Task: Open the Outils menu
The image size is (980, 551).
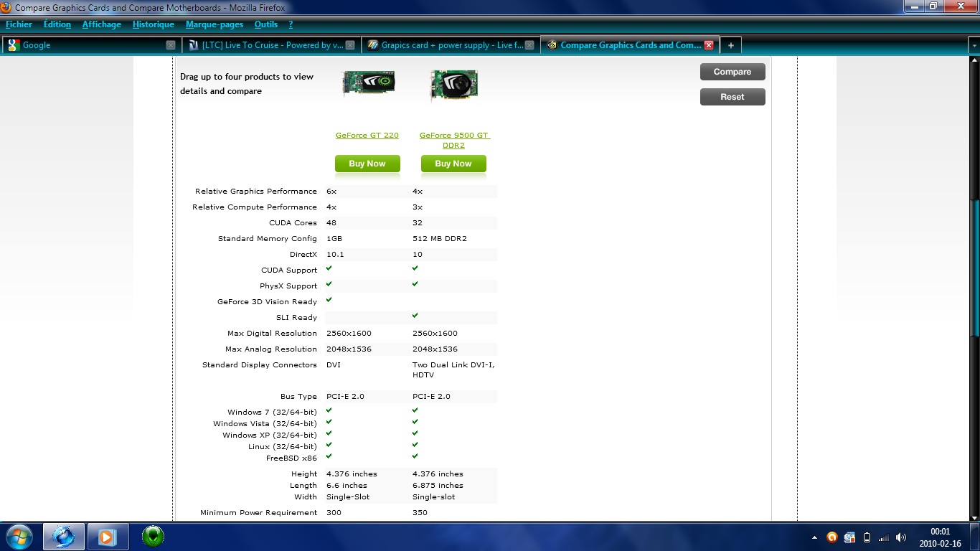Action: (x=266, y=24)
